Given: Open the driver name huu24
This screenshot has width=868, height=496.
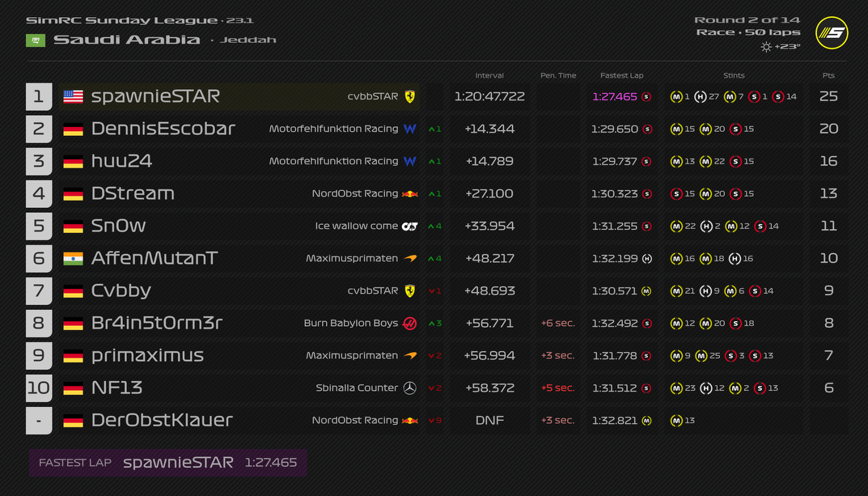Looking at the screenshot, I should coord(121,161).
